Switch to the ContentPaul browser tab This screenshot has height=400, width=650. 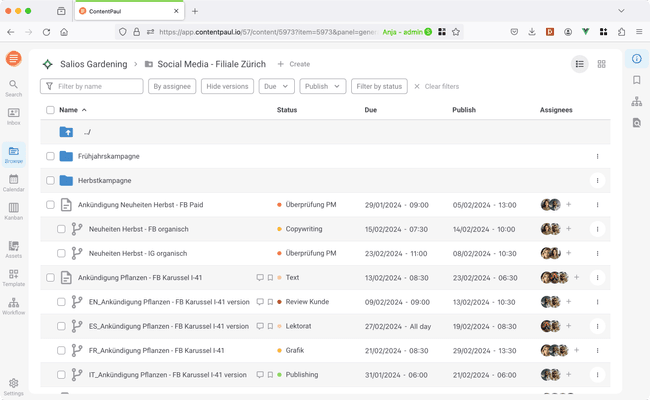[129, 11]
